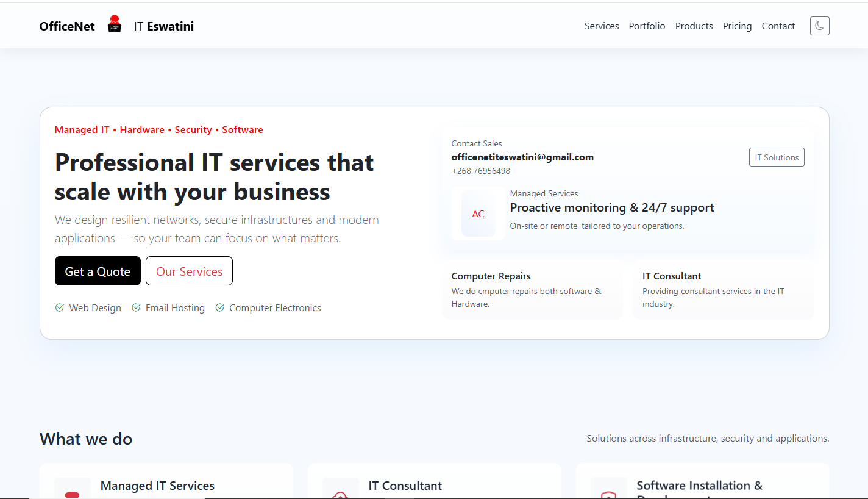The width and height of the screenshot is (868, 499).
Task: Click the phone number under Contact Sales
Action: (x=481, y=171)
